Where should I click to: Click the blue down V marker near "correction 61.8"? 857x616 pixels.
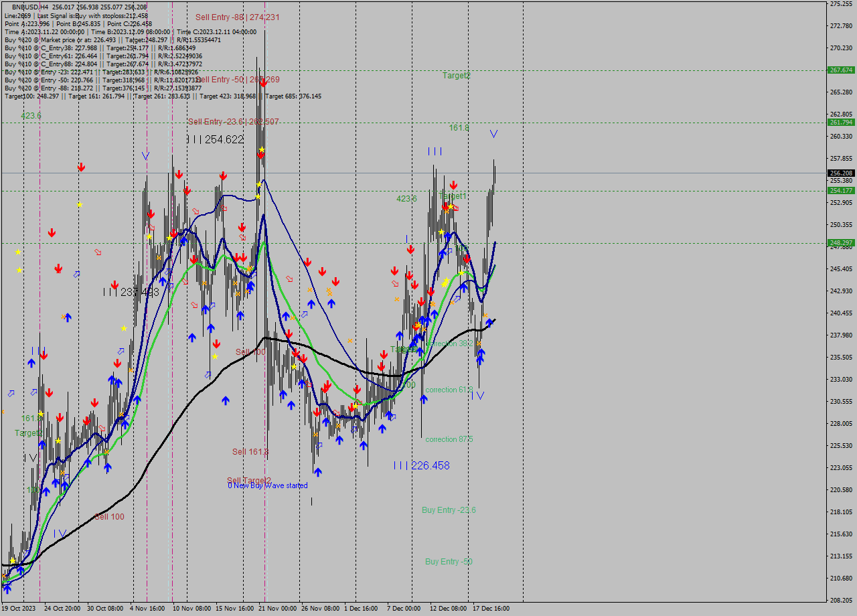click(x=481, y=396)
